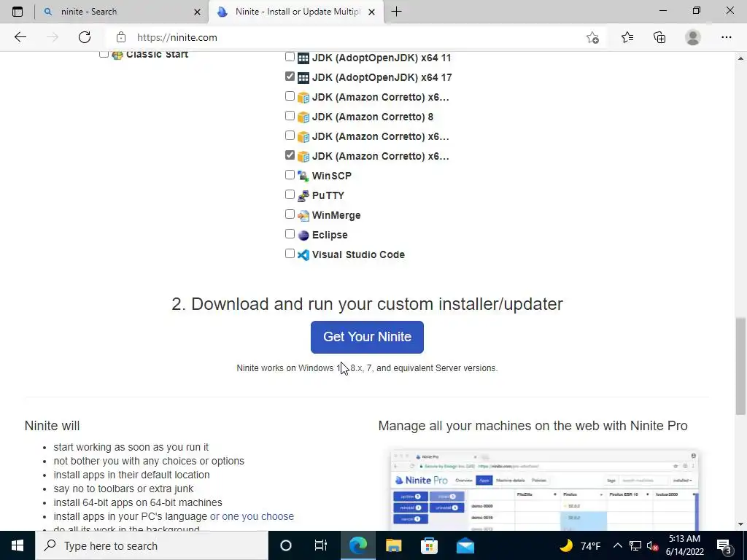Check the JDK (AdoptOpenJDK) x64 11 checkbox

pos(290,57)
